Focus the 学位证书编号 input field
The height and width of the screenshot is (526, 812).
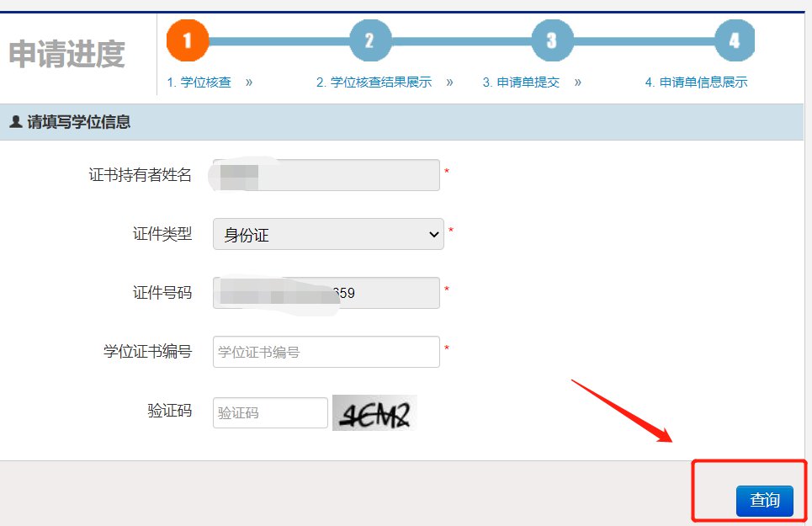coord(326,352)
